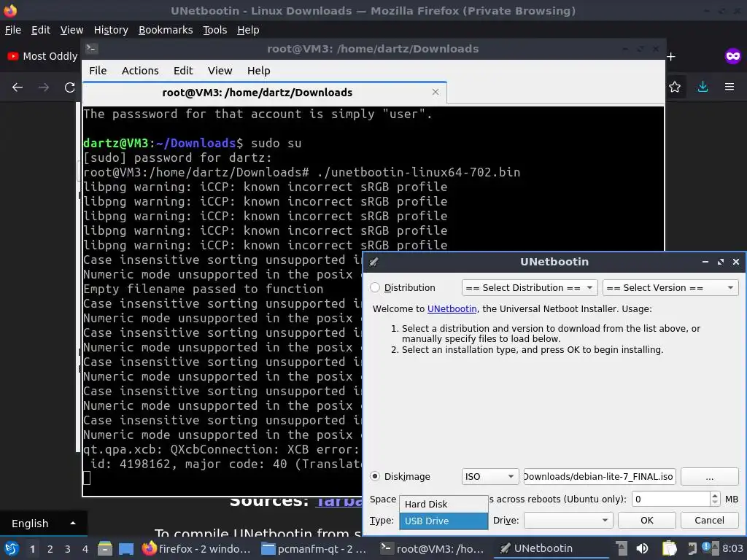Switch to workspace 3
747x560 pixels.
click(x=68, y=549)
